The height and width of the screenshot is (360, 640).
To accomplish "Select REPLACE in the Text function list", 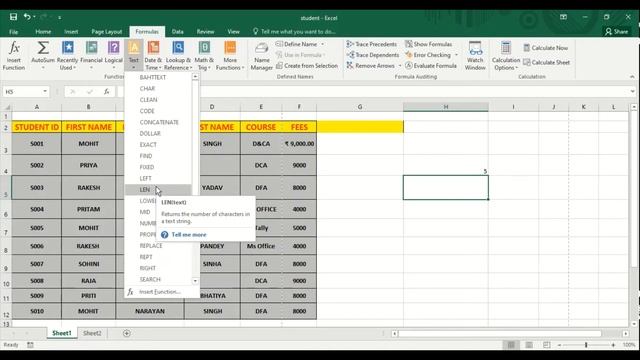I will (x=158, y=246).
